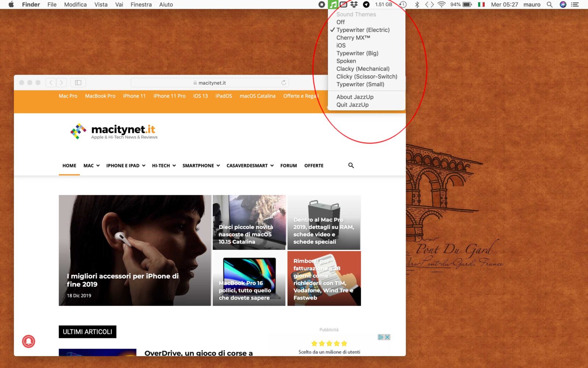The height and width of the screenshot is (368, 588).
Task: Click the battery status icon
Action: [x=467, y=4]
